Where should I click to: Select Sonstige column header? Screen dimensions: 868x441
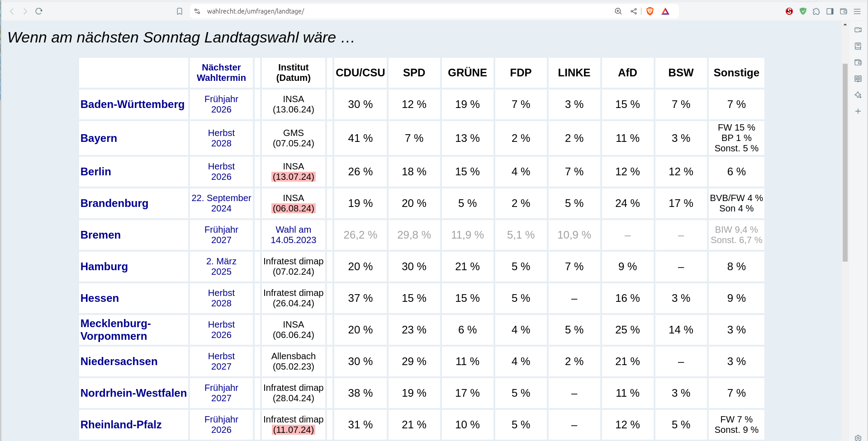[736, 73]
